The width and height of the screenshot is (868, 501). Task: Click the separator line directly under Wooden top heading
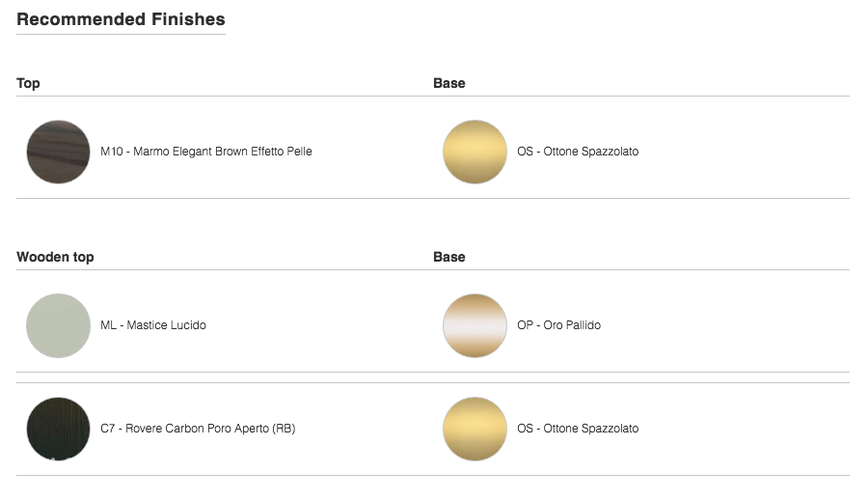[433, 270]
